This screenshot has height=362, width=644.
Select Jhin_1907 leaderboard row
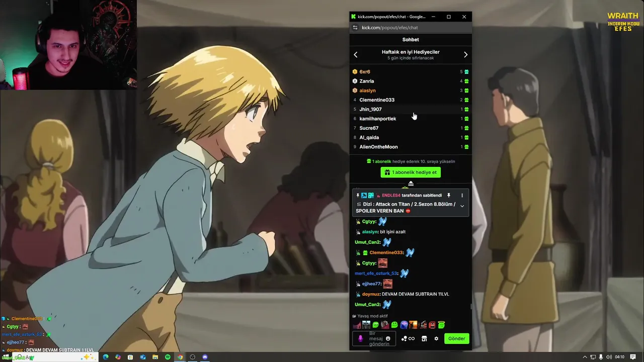tap(411, 109)
